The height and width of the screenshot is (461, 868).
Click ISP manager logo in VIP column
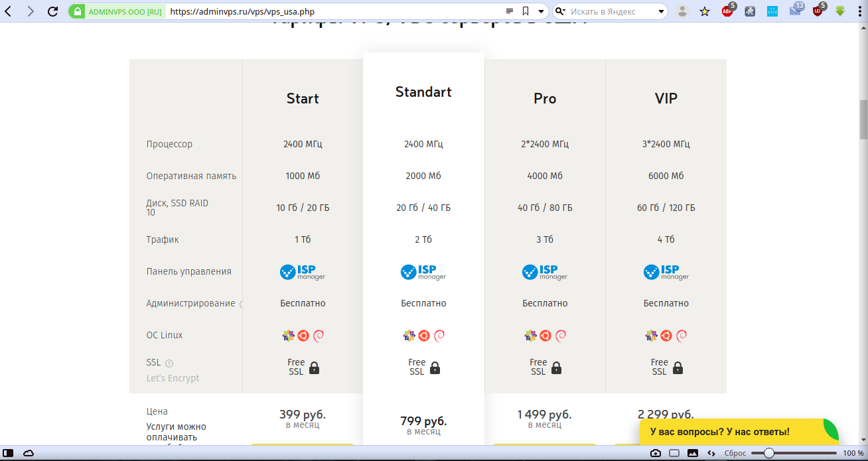click(x=666, y=272)
